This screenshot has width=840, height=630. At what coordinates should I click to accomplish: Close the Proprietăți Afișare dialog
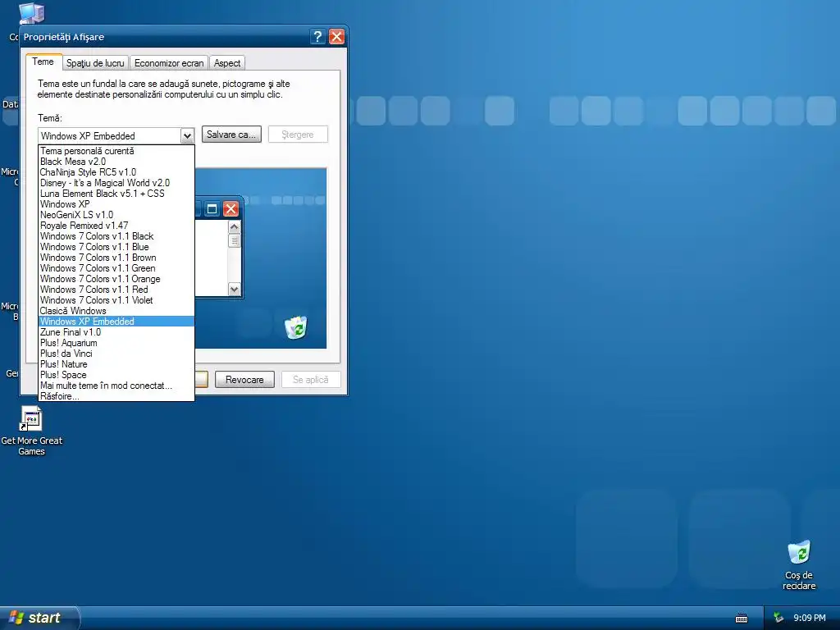tap(336, 36)
